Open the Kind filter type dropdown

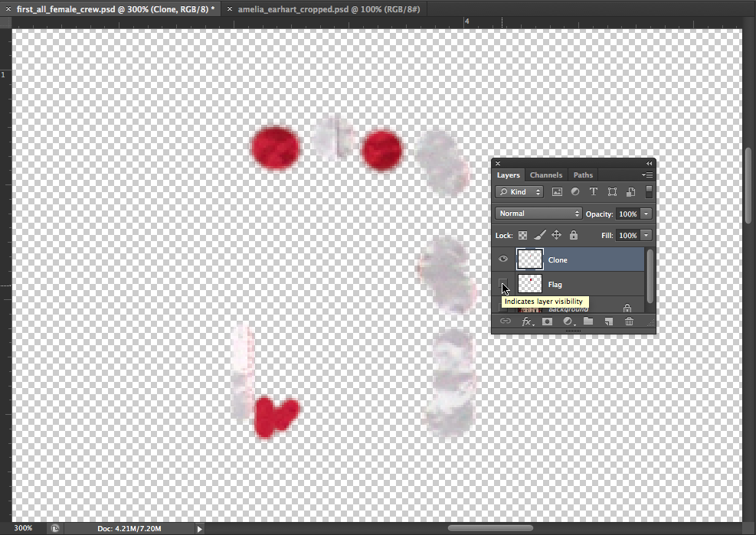pyautogui.click(x=519, y=192)
